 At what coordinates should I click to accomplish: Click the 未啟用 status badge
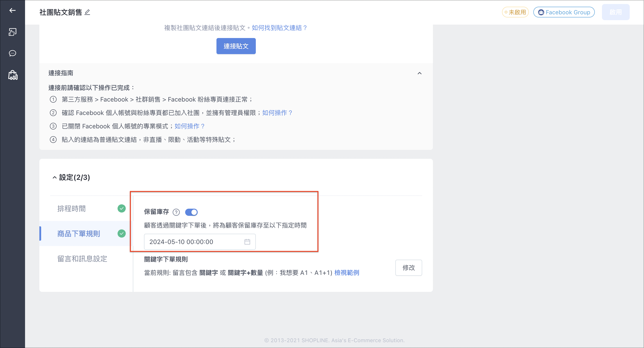tap(515, 12)
